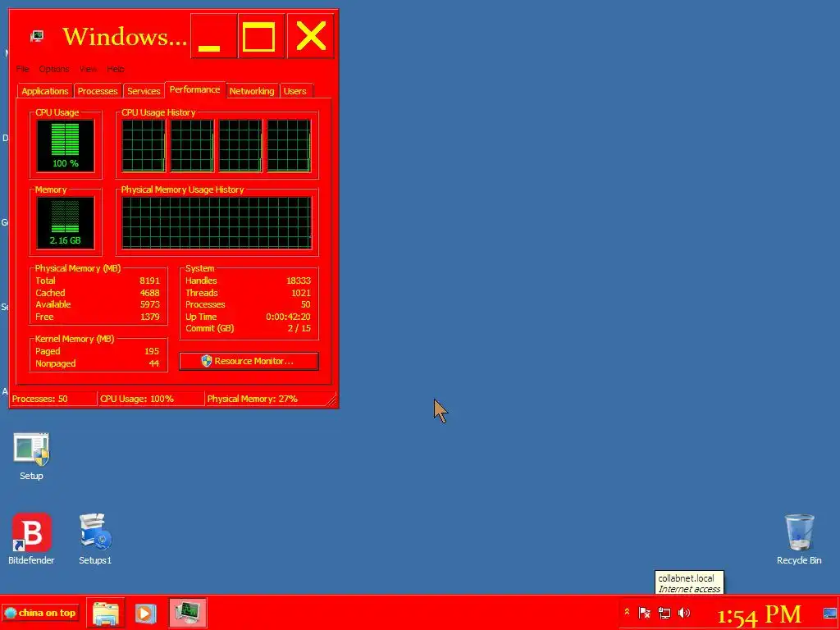Click the collabnet.local network tooltip
Screen dimensions: 840x630
tap(689, 583)
